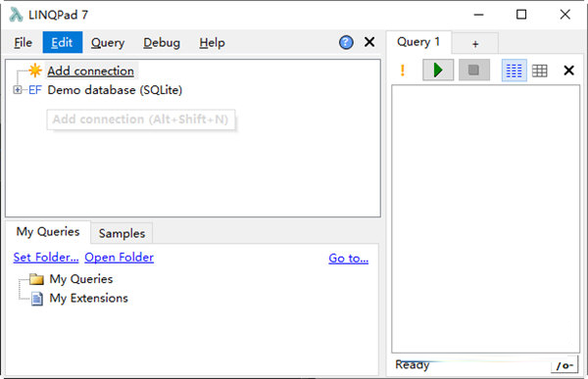
Task: Select the Query 1 tab
Action: [418, 41]
